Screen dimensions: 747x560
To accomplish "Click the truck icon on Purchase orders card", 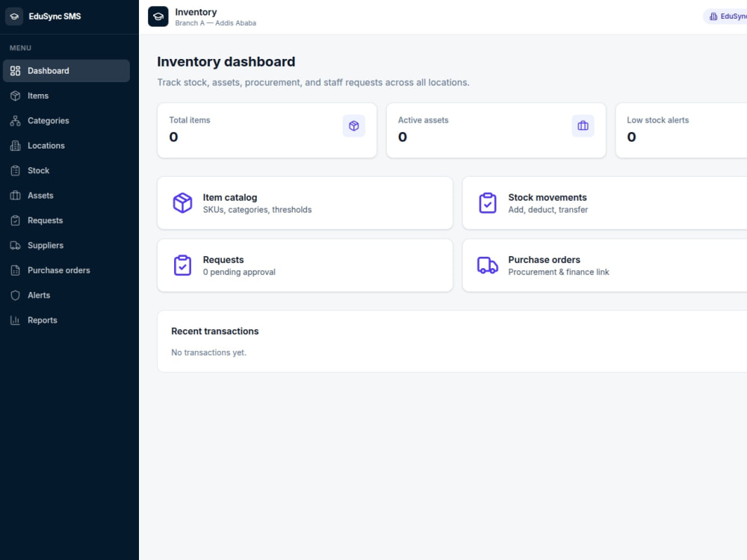I will [488, 266].
